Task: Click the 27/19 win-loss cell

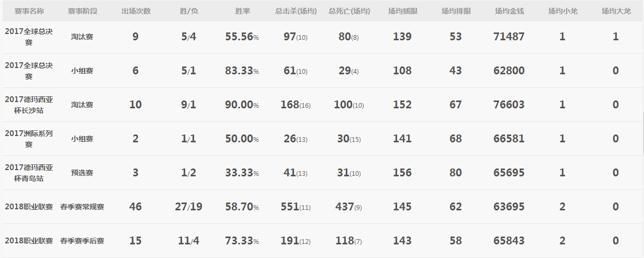Action: [188, 207]
